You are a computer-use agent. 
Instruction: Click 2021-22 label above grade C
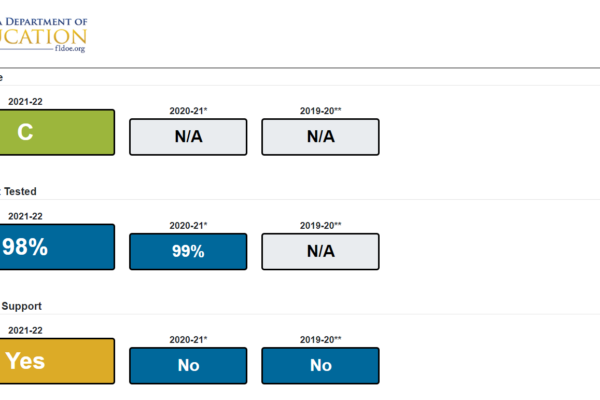(25, 102)
